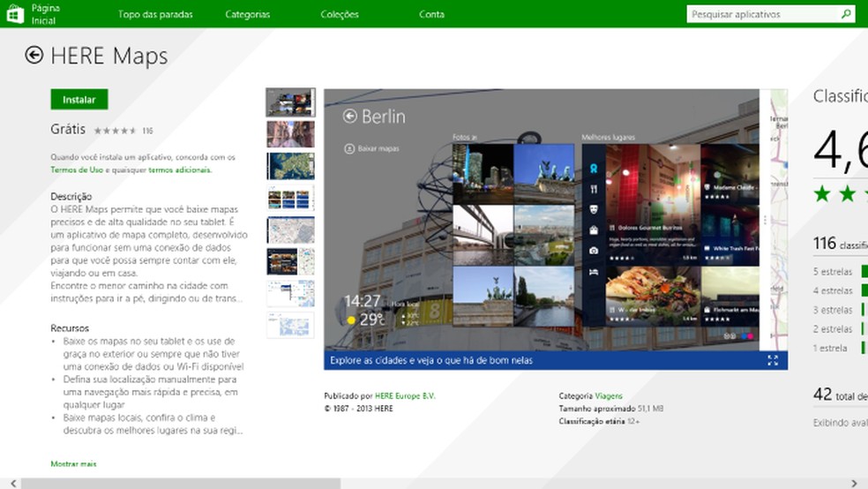Click the Instalar button

pyautogui.click(x=79, y=100)
